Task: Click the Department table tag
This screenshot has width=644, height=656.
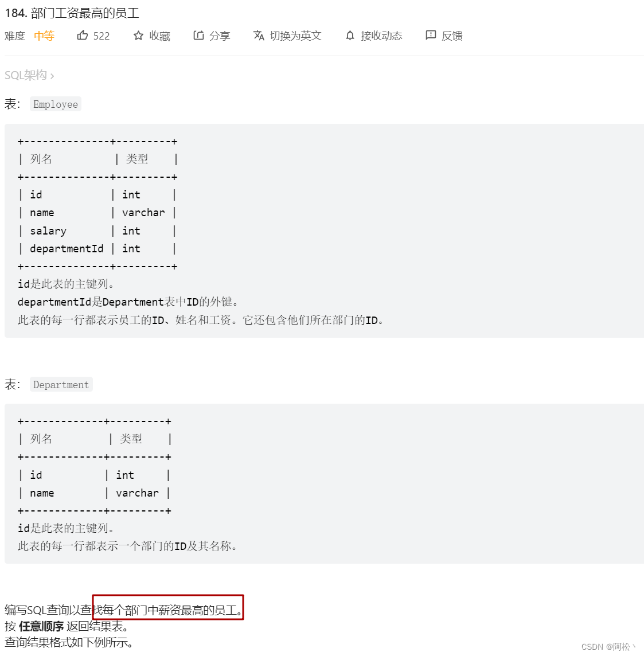Action: pyautogui.click(x=61, y=384)
